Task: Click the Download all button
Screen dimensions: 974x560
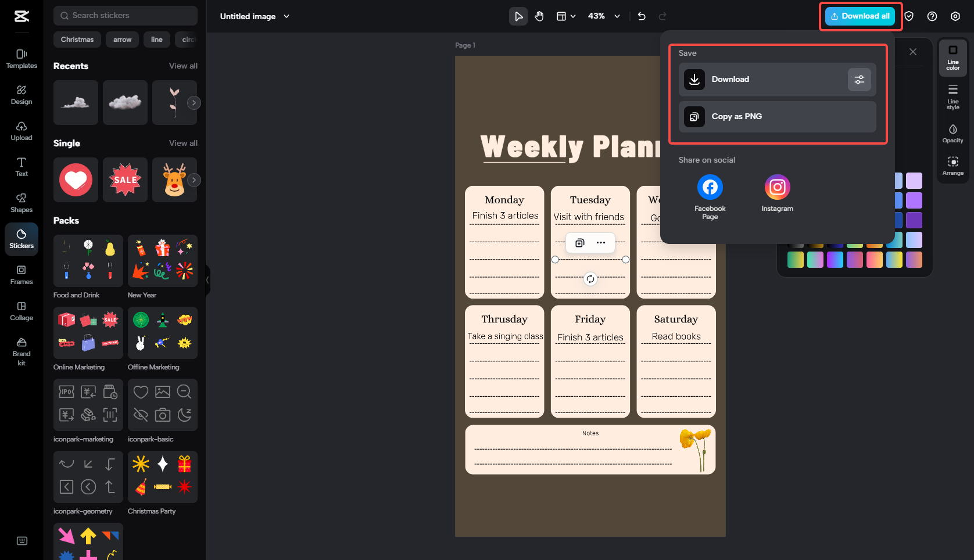Action: pos(860,16)
